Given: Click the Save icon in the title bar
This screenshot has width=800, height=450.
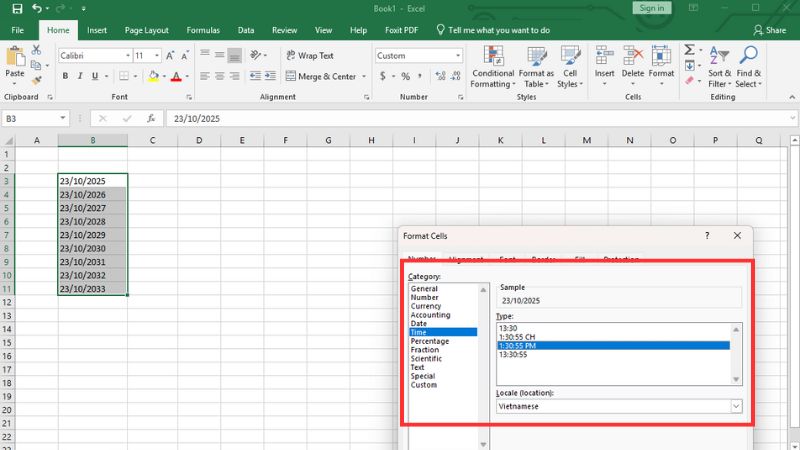Looking at the screenshot, I should 17,8.
